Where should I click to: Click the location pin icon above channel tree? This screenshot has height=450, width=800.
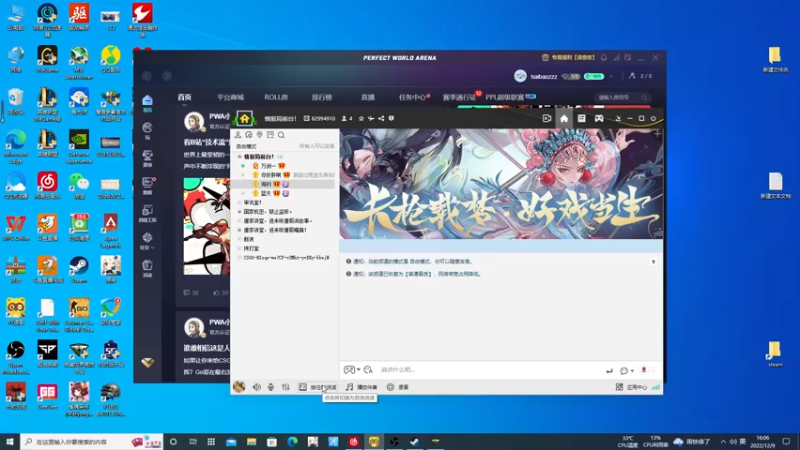(259, 135)
